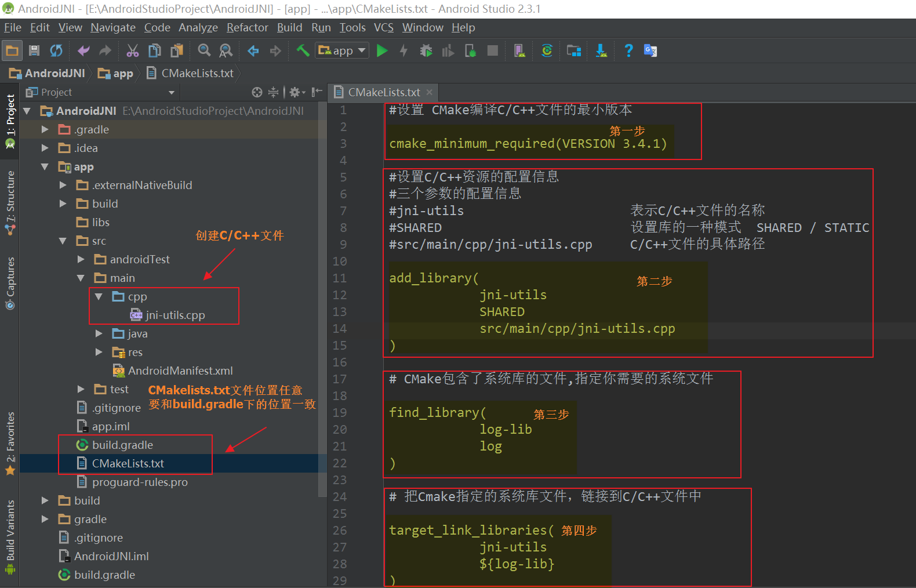This screenshot has width=916, height=588.
Task: Select app build.gradle above CMakeLists.txt
Action: (115, 445)
